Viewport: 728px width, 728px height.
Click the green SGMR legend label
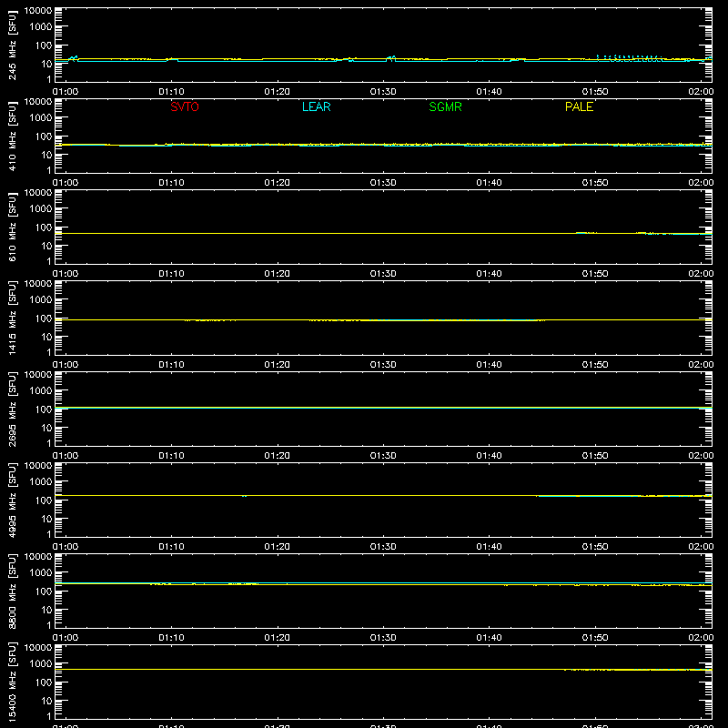coord(445,106)
